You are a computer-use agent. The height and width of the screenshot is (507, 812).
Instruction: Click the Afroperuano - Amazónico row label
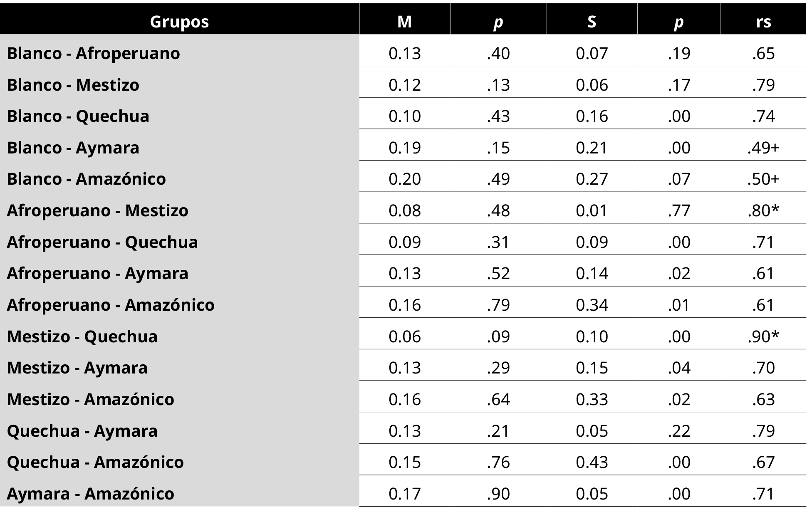point(111,305)
